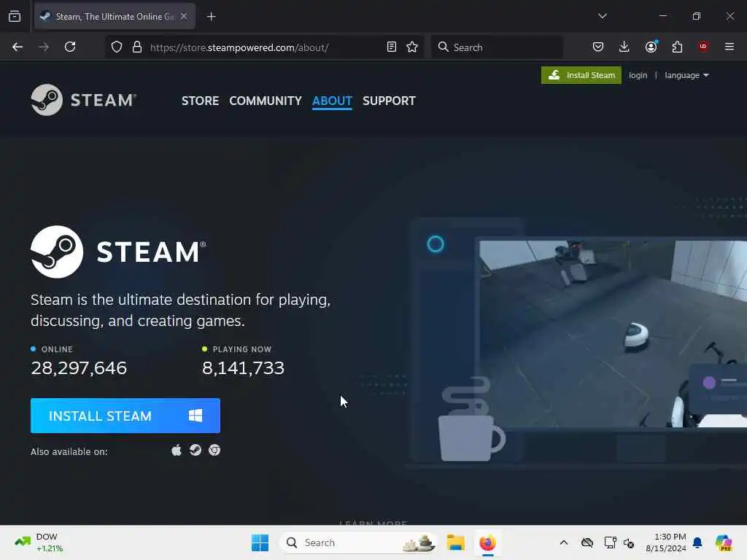Show hidden system tray icons chevron
Screen dimensions: 747x560
point(564,542)
